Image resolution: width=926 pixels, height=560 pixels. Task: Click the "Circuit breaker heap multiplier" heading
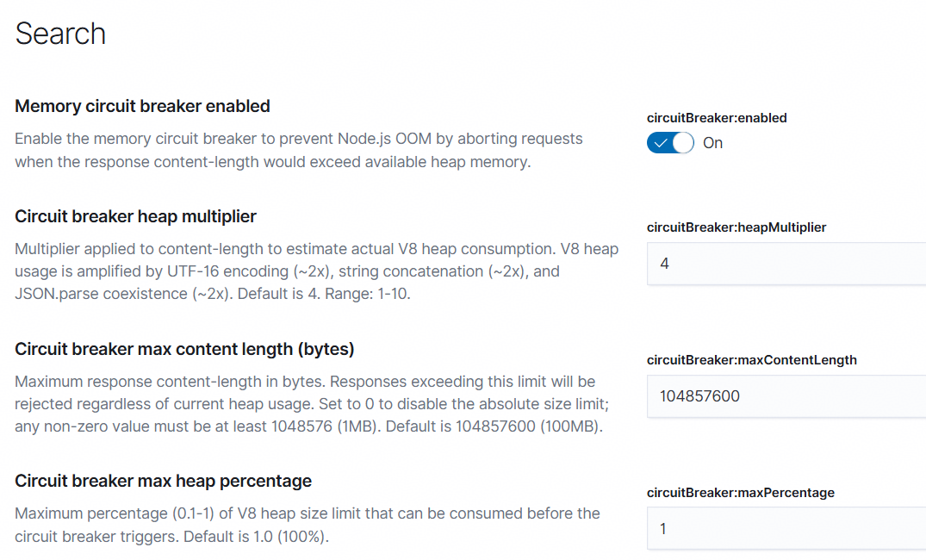(135, 217)
